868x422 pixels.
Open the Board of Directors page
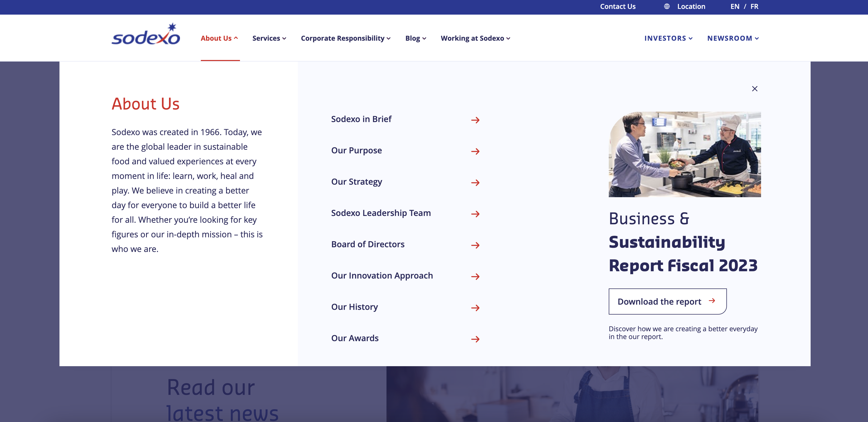[x=367, y=244]
